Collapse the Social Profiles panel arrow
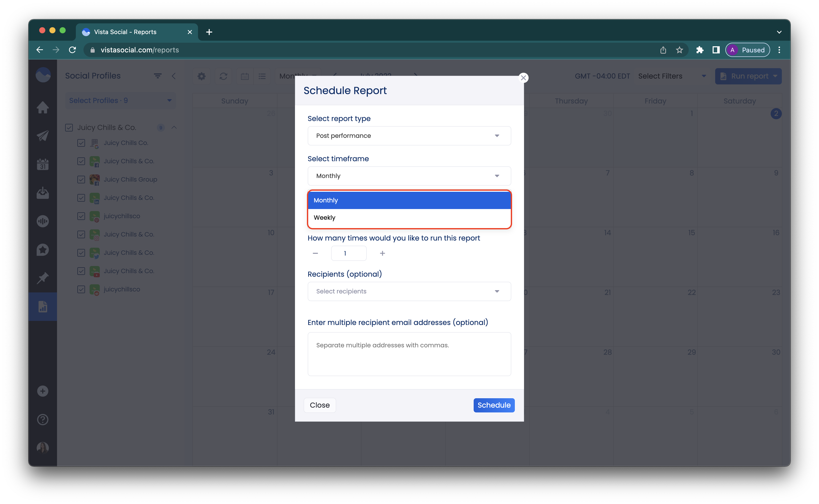Image resolution: width=819 pixels, height=504 pixels. click(174, 76)
